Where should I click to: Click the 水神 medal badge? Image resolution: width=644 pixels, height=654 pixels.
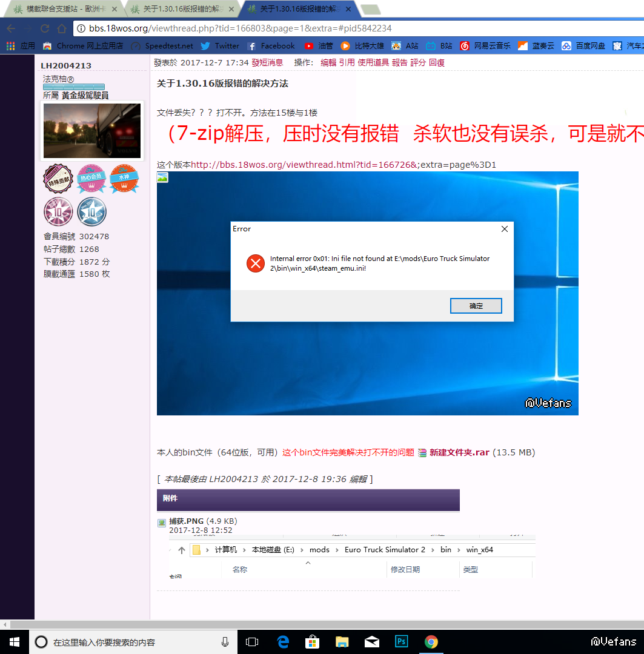124,178
